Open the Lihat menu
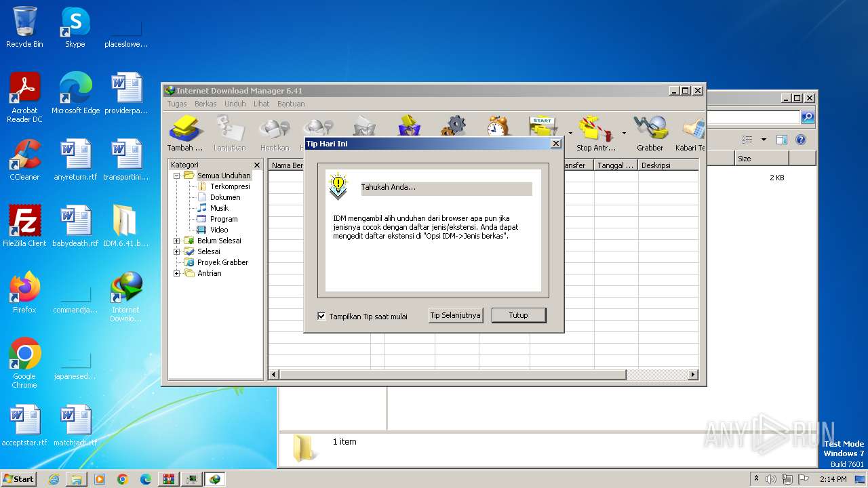This screenshot has width=868, height=488. (262, 104)
